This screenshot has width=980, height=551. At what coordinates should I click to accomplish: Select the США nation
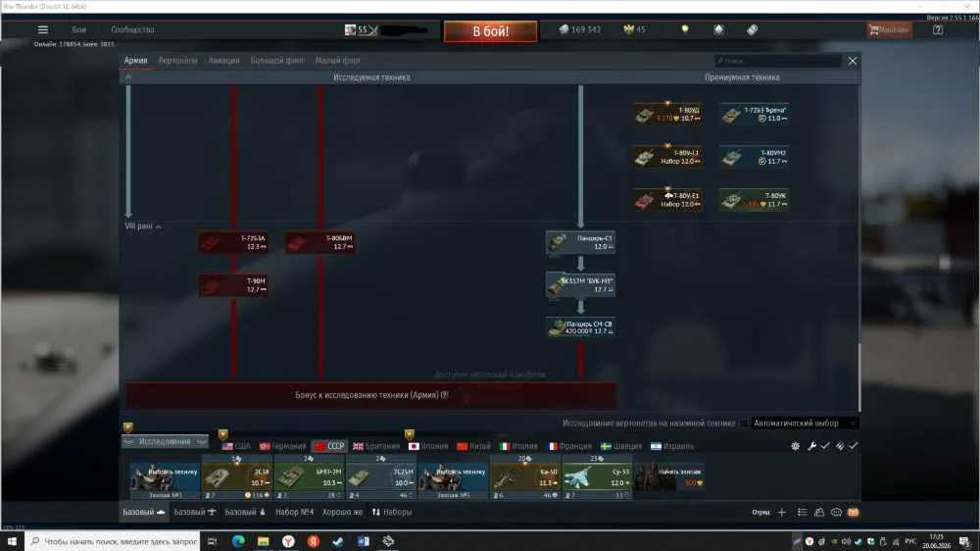pos(236,446)
